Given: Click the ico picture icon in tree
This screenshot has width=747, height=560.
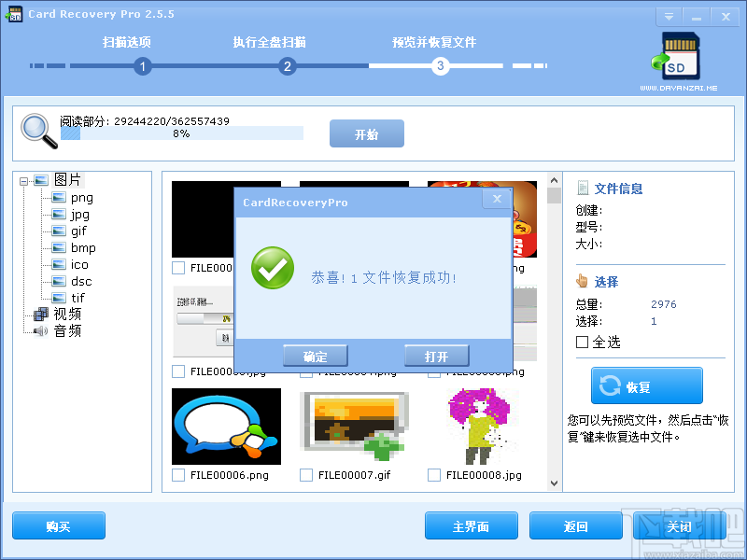Looking at the screenshot, I should pos(59,264).
